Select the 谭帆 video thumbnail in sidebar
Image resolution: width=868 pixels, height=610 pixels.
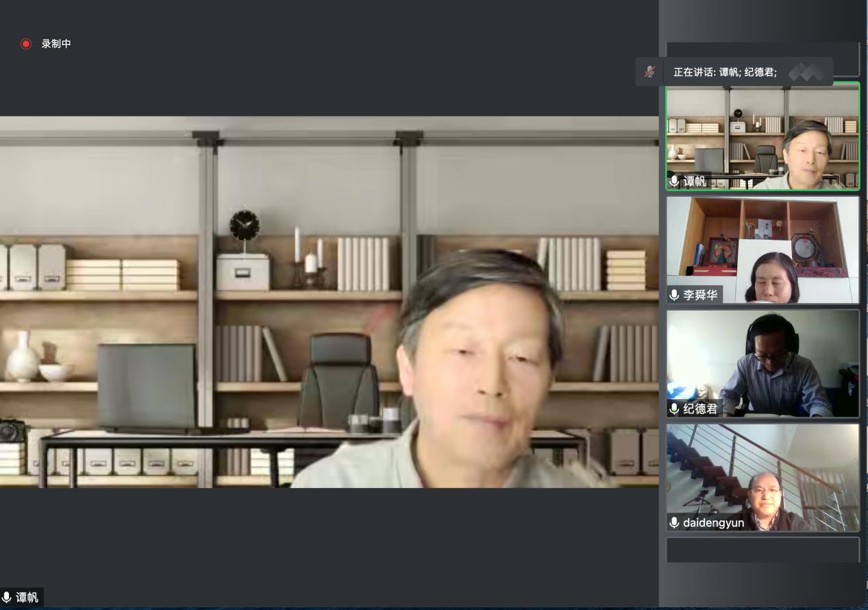click(762, 136)
